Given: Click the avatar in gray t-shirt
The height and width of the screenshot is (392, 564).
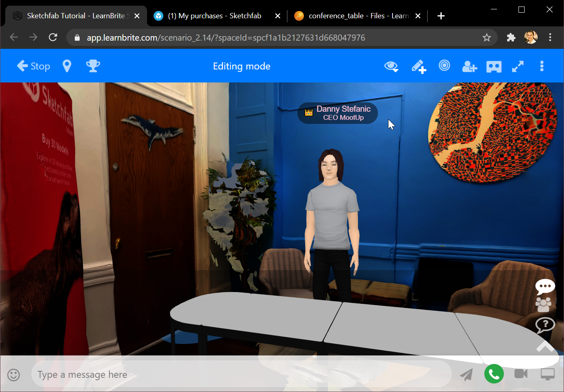Looking at the screenshot, I should click(x=332, y=225).
